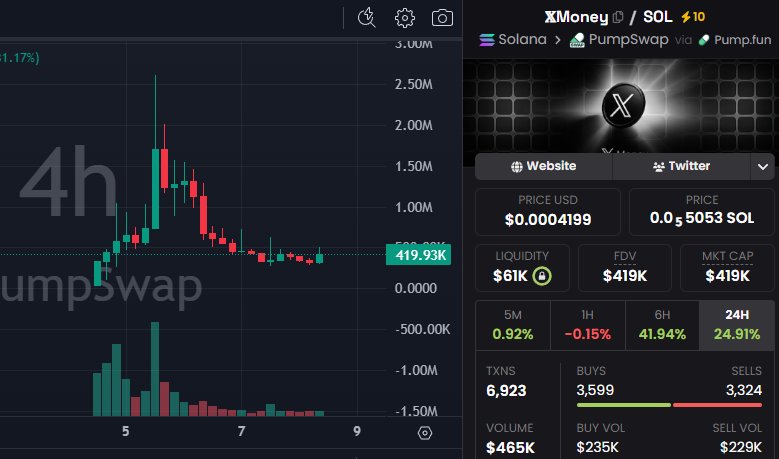Screen dimensions: 779x459
Task: Click the green buys progress bar
Action: (623, 405)
